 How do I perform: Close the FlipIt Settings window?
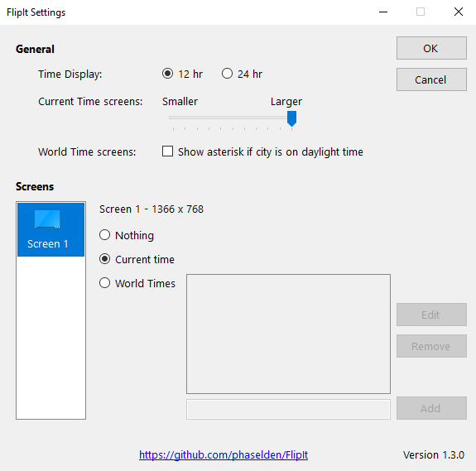tap(459, 12)
